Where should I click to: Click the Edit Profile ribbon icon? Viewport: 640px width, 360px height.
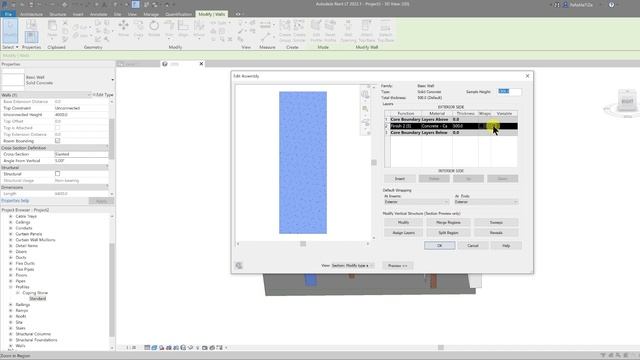click(x=316, y=31)
